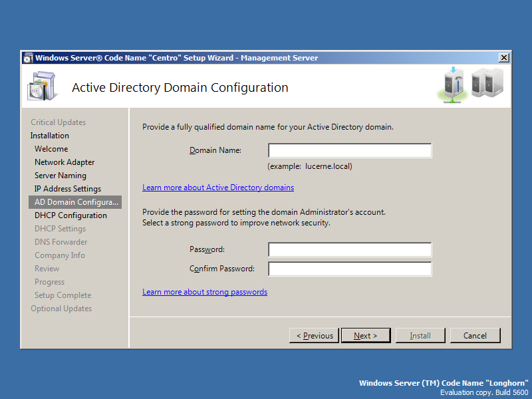Go back with the Previous button
Image resolution: width=532 pixels, height=399 pixels.
click(x=314, y=336)
